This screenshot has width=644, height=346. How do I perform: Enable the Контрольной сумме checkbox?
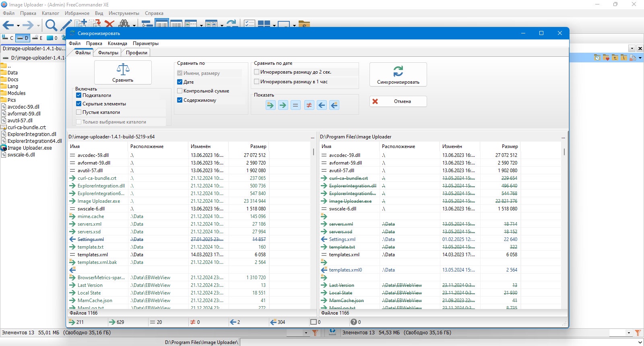[180, 91]
